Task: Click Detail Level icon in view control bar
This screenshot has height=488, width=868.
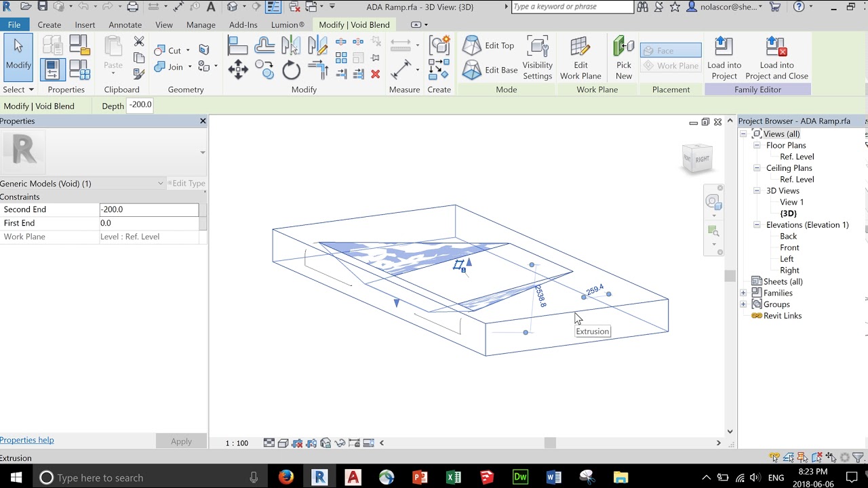Action: point(269,443)
